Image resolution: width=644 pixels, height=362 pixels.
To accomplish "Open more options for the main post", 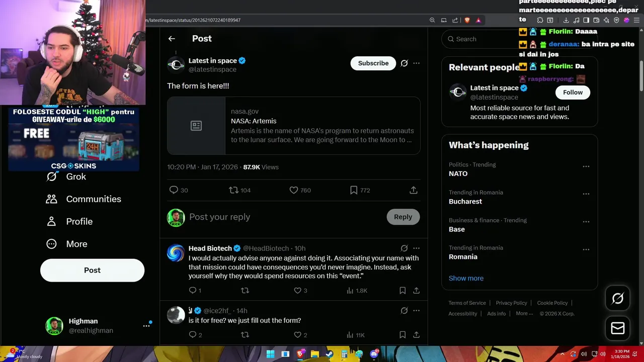I will tap(416, 63).
